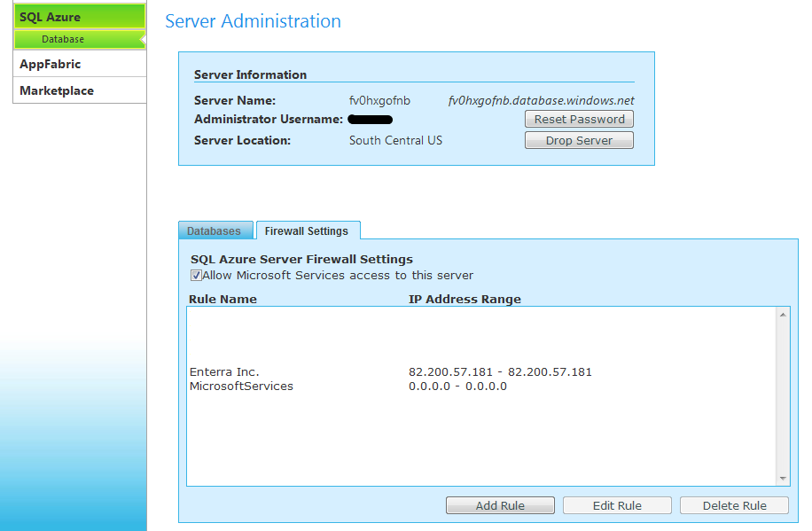Click the server name fv0hxgofnb value
Image resolution: width=812 pixels, height=531 pixels.
379,100
